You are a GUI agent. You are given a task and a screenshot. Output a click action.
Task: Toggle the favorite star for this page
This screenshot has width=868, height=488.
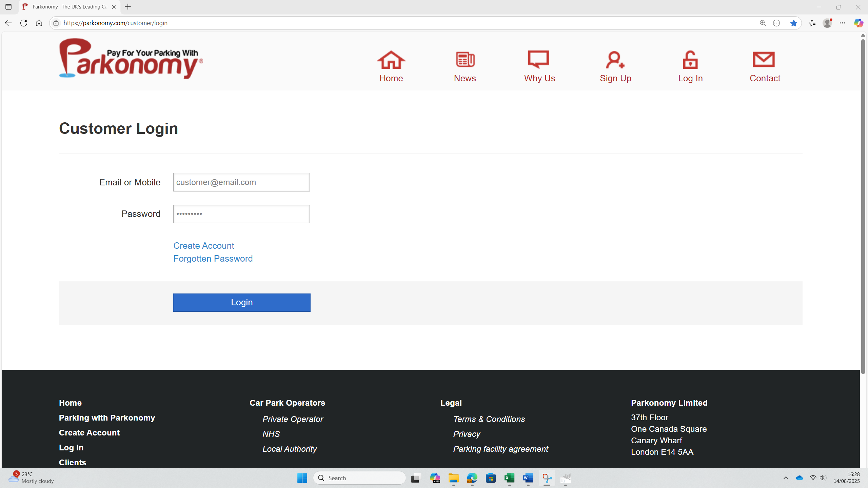point(794,23)
